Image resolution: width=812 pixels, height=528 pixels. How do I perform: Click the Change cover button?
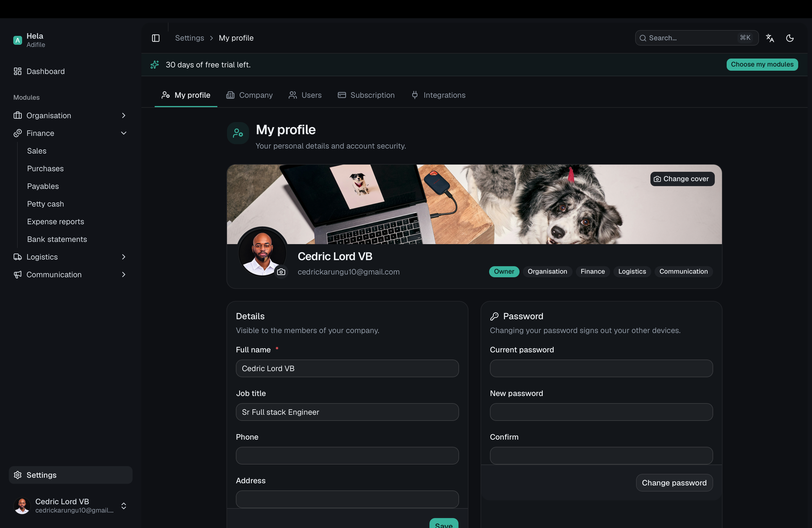(x=682, y=179)
